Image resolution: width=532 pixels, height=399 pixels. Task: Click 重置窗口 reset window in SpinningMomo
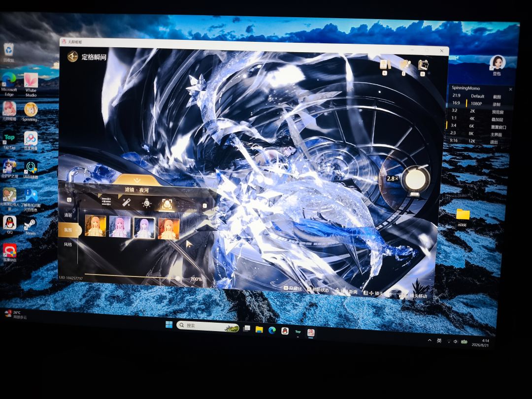[499, 127]
